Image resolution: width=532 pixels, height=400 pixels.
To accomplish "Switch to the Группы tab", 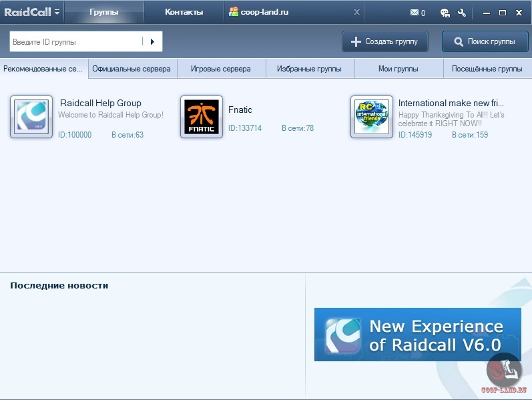I will coord(103,12).
